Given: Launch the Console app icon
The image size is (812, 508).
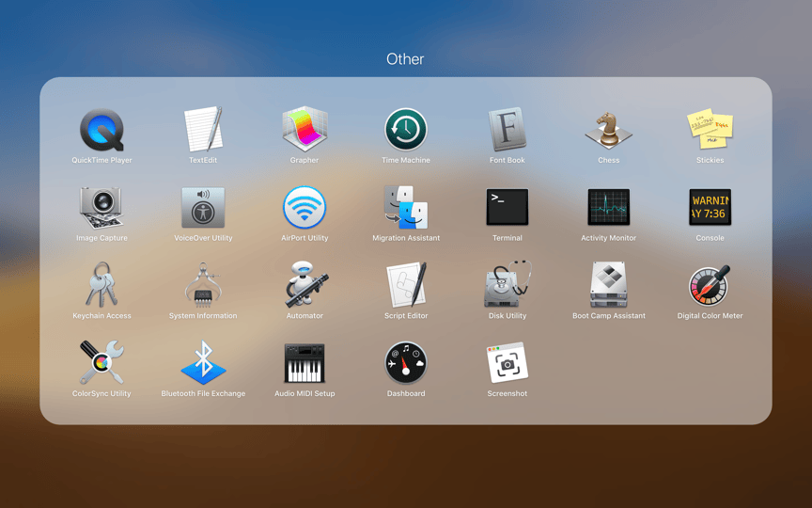Looking at the screenshot, I should [710, 207].
